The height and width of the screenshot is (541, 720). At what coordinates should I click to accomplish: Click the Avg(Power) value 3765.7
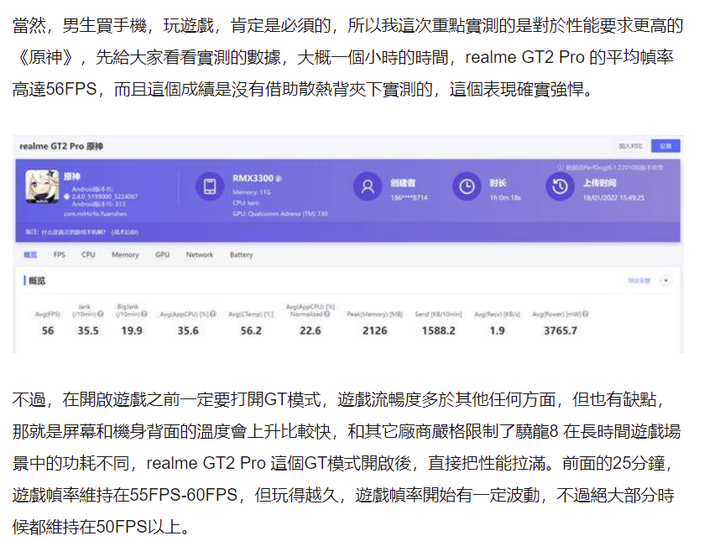pyautogui.click(x=560, y=331)
